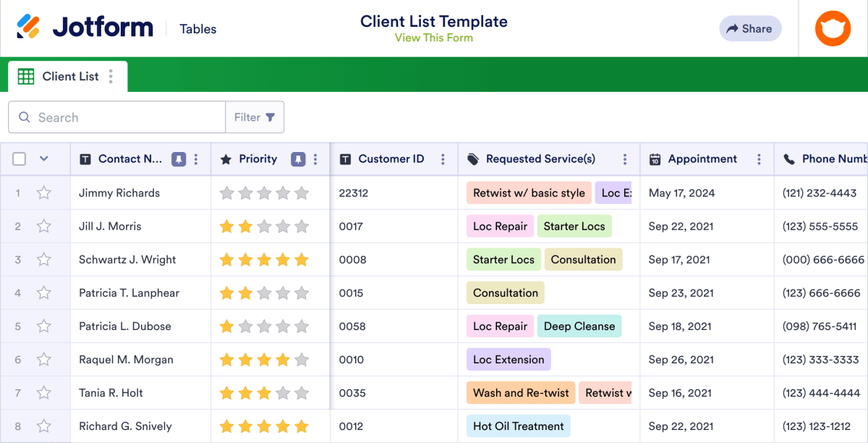The height and width of the screenshot is (443, 868).
Task: Click the tag icon on Requested Service(s) header
Action: (x=475, y=159)
